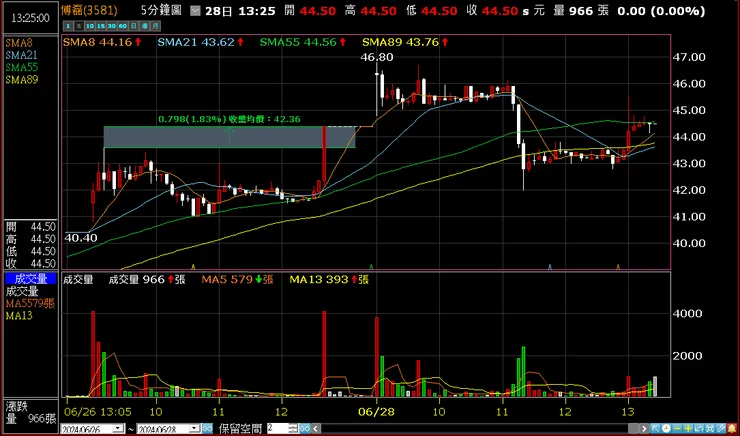Click the 40.40 low price annotation
The height and width of the screenshot is (436, 740).
81,237
